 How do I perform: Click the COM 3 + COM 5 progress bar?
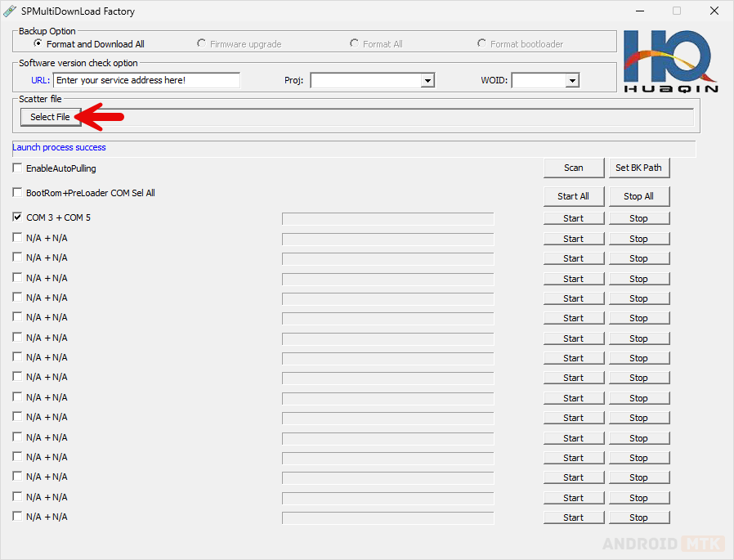point(387,218)
